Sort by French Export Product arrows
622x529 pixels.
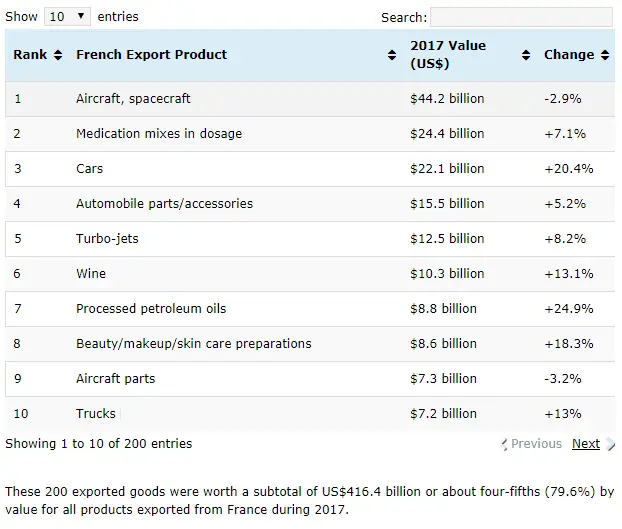[x=391, y=55]
